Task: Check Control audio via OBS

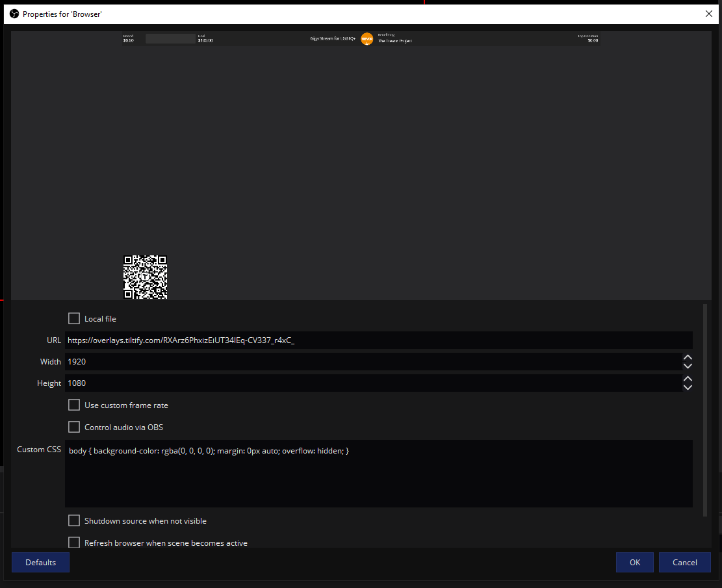Action: pos(73,428)
